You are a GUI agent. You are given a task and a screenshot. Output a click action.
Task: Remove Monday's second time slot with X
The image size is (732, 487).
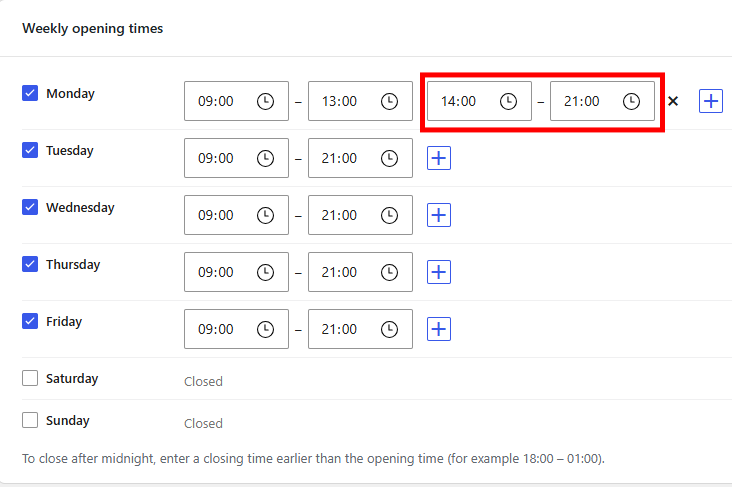[673, 101]
